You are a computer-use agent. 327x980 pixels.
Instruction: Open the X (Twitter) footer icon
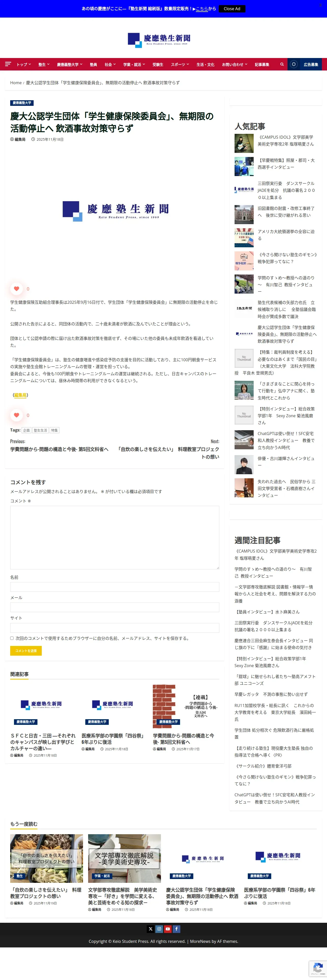(x=150, y=929)
